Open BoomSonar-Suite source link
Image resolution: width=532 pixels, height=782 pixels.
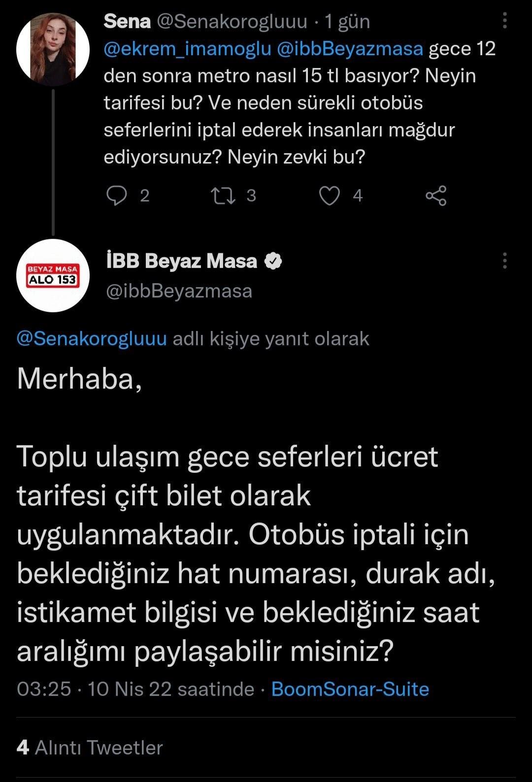pos(350,689)
